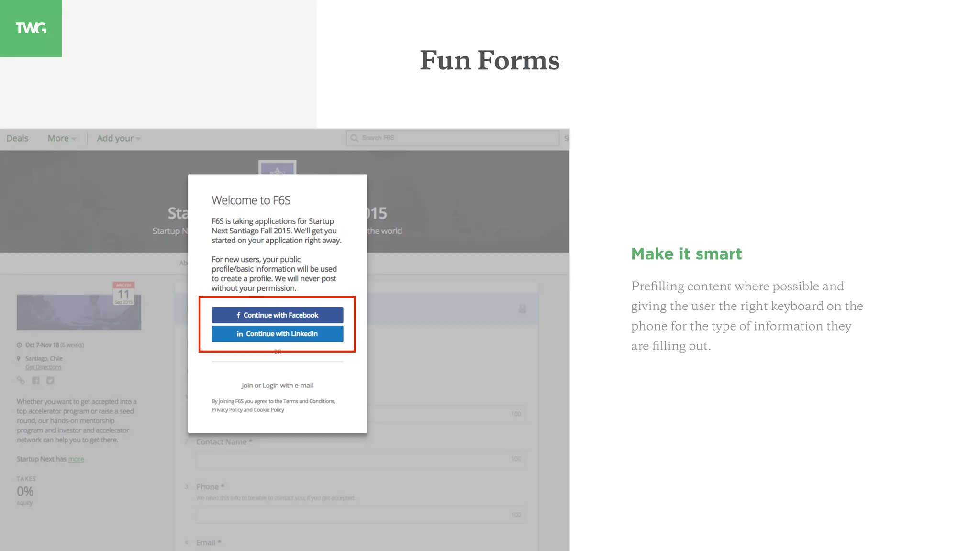This screenshot has width=980, height=551.
Task: Click the lock icon on form header
Action: [x=523, y=309]
